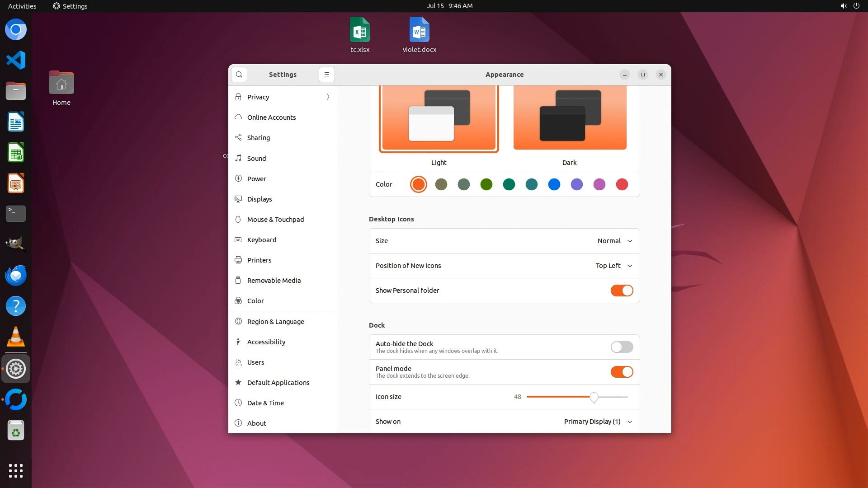The width and height of the screenshot is (868, 488).
Task: Open Position of New Icons dropdown
Action: (x=613, y=266)
